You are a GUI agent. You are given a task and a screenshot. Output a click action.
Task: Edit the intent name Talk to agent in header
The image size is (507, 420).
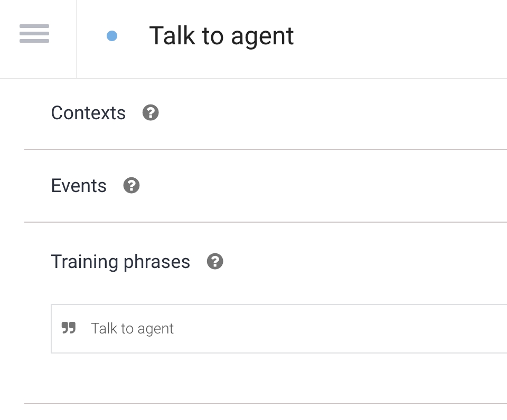click(x=221, y=36)
